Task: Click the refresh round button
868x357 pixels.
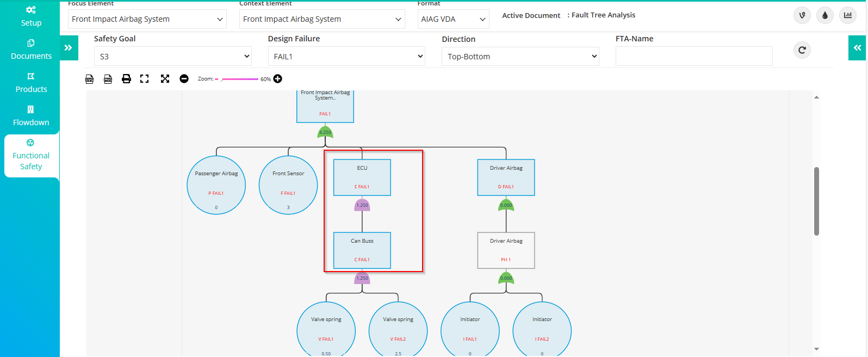Action: (x=802, y=50)
